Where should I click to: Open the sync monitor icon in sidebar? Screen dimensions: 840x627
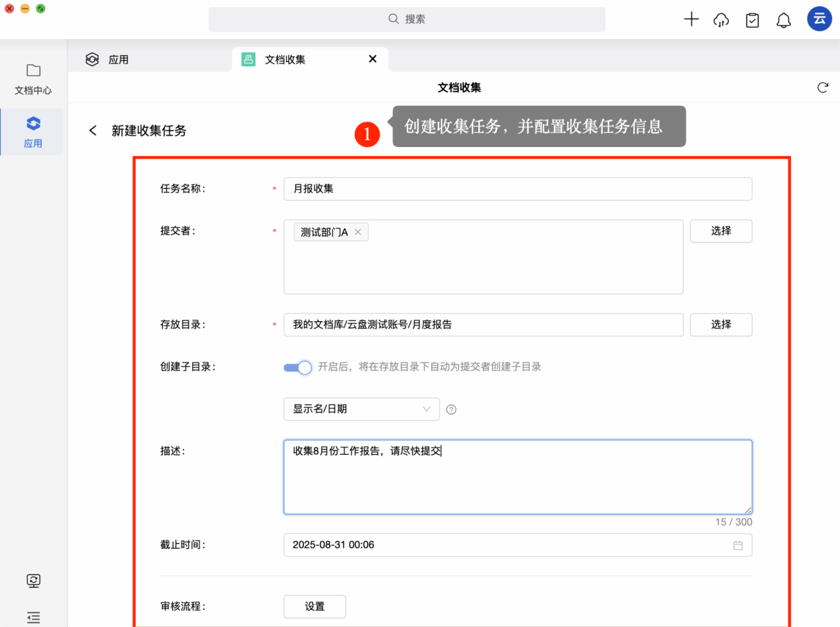(33, 581)
